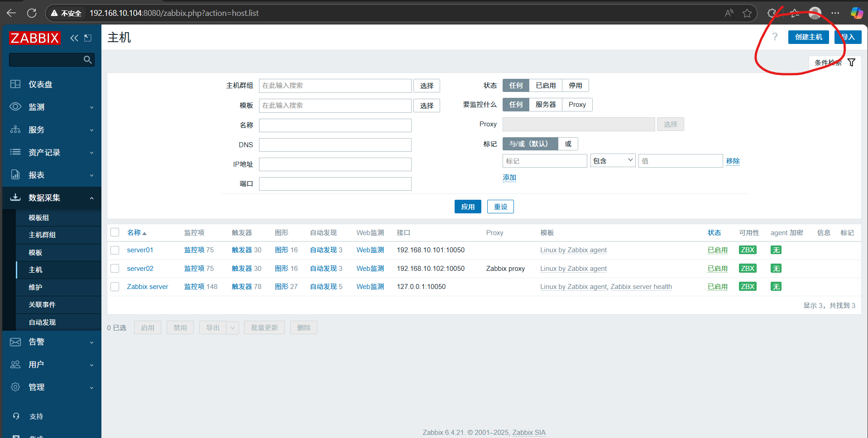Open the server01 host link

pos(140,250)
